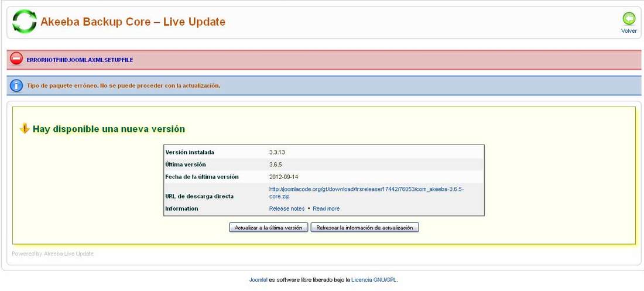Click the Última versión label

tap(185, 165)
